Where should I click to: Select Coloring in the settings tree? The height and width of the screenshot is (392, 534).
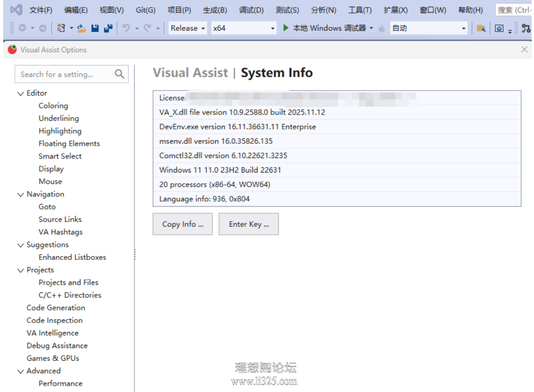click(53, 106)
